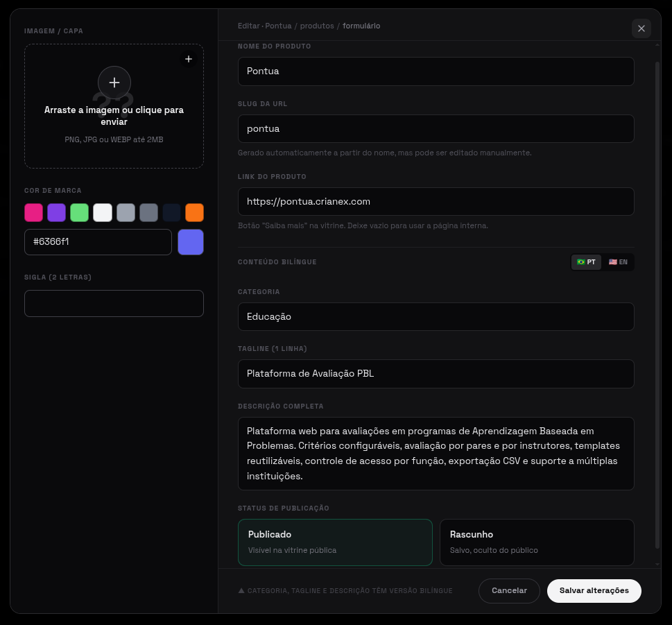Image resolution: width=672 pixels, height=625 pixels.
Task: Pick the orange brand color swatch
Action: pyautogui.click(x=195, y=213)
